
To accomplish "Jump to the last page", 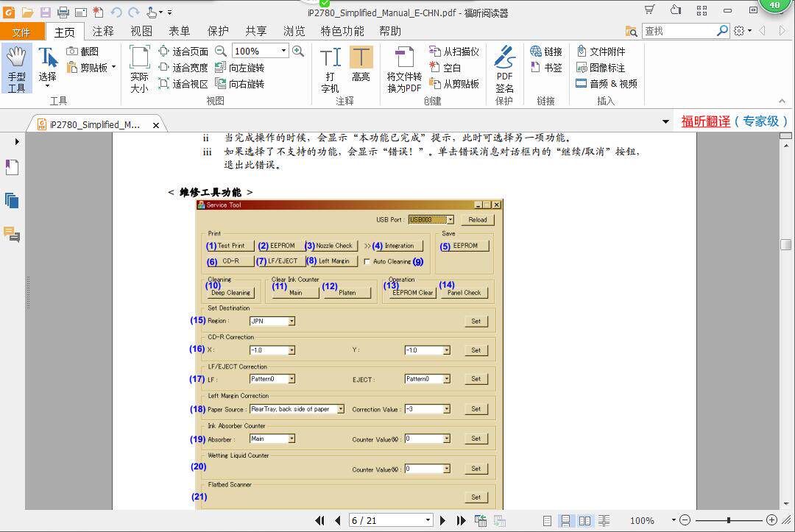I will point(461,520).
